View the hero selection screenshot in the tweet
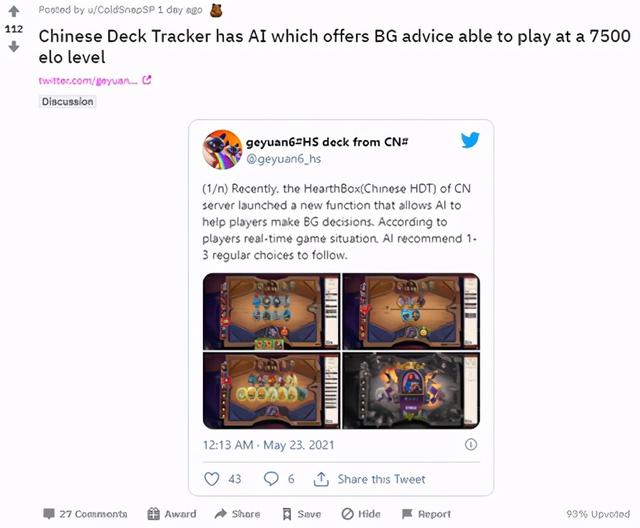640x528 pixels. click(x=411, y=391)
